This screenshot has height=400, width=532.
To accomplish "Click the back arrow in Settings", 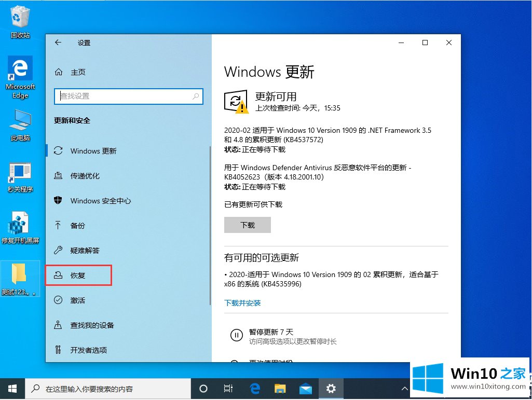I will coord(58,43).
